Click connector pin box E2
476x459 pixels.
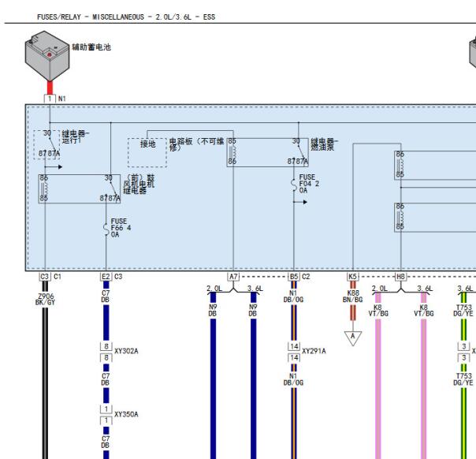(106, 277)
